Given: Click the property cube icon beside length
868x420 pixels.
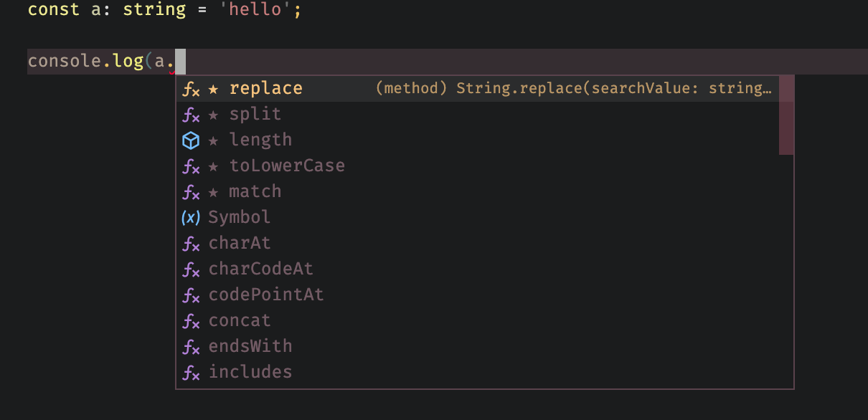Looking at the screenshot, I should coord(190,140).
